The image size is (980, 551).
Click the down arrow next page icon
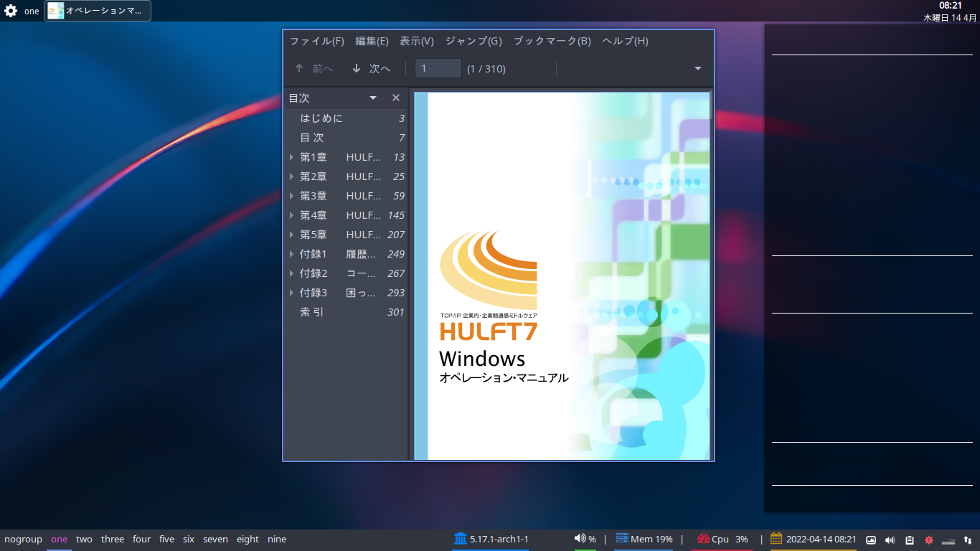(x=357, y=69)
